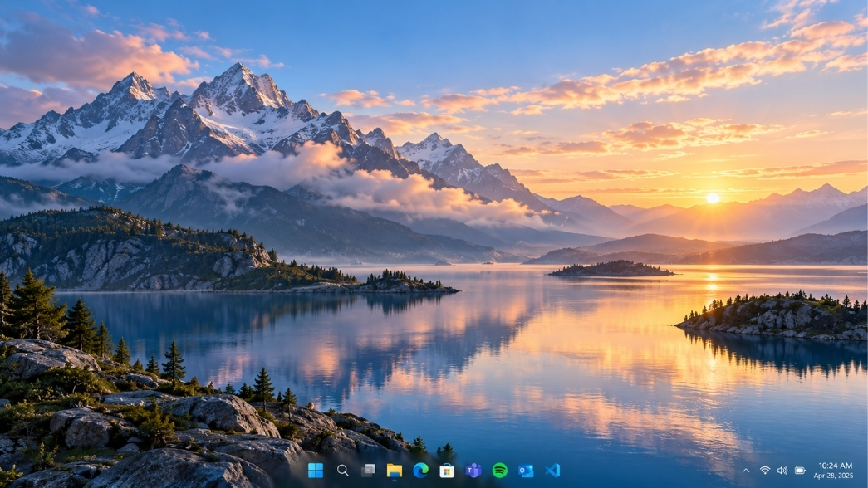Launch Spotify from the taskbar
This screenshot has width=868, height=488.
499,471
